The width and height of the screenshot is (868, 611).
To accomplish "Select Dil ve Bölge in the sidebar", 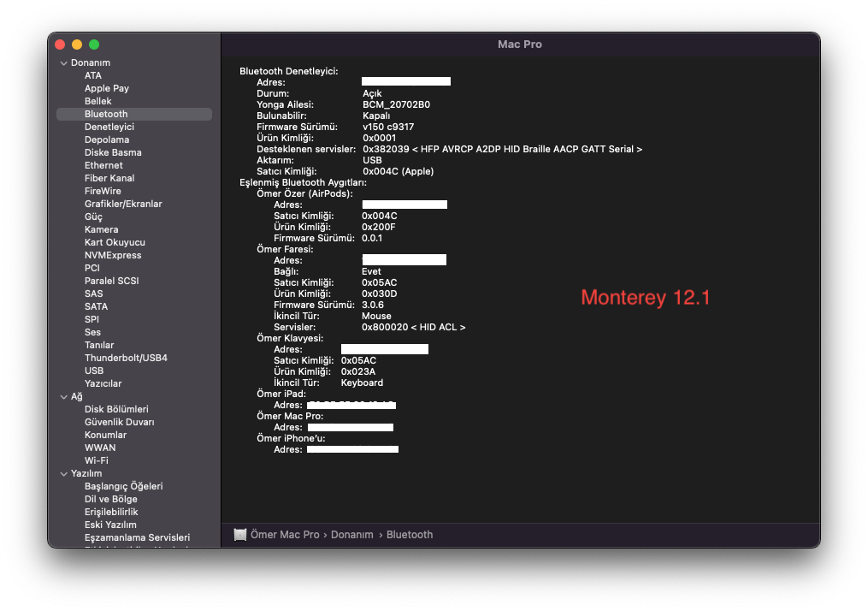I will (x=110, y=499).
